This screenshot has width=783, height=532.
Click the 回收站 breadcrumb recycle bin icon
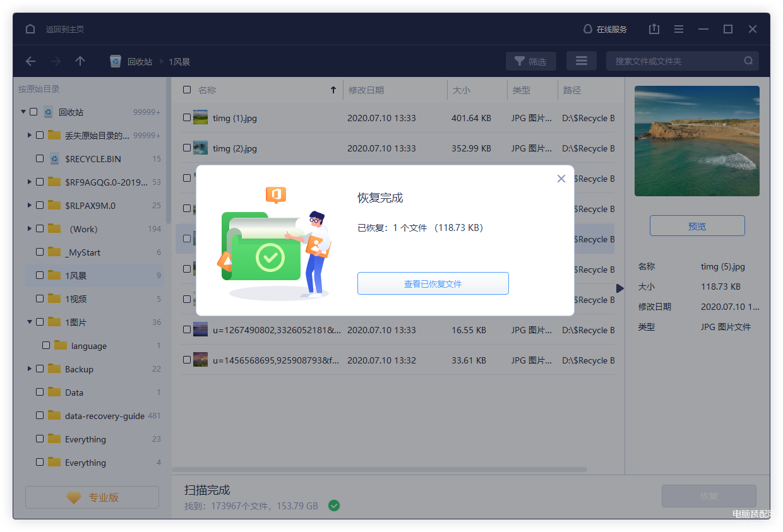[x=116, y=61]
